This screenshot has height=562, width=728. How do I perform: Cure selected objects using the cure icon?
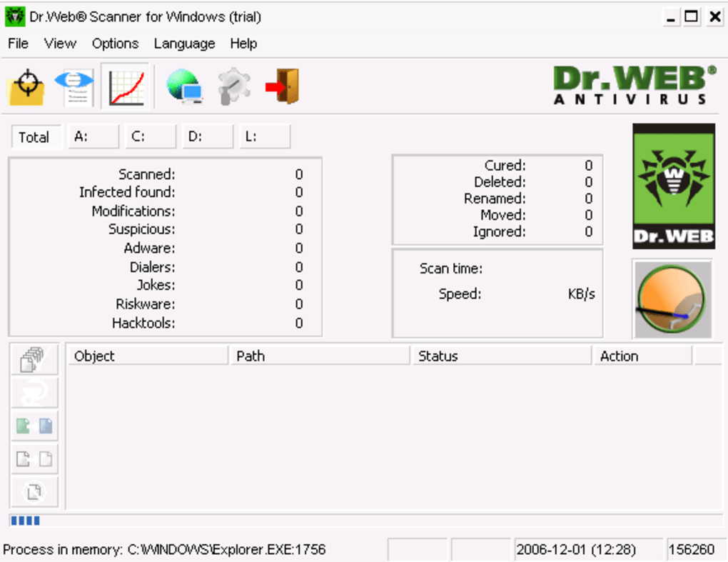click(x=34, y=392)
